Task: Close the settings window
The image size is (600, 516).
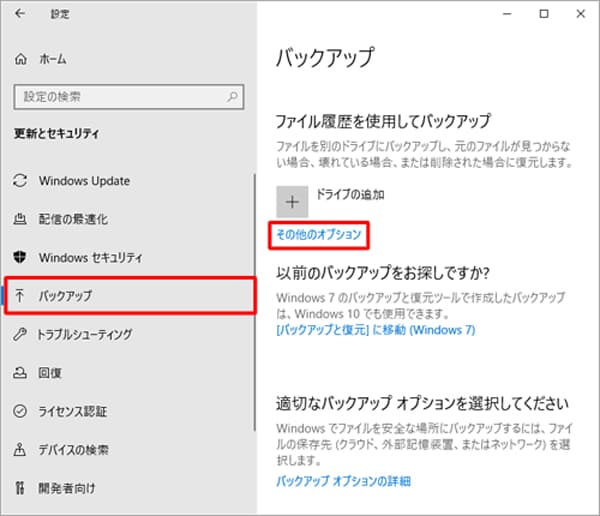Action: point(580,14)
